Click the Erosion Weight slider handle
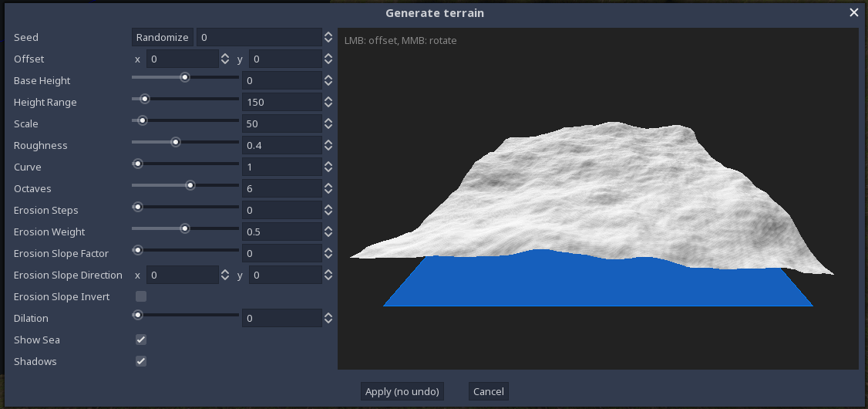 click(185, 228)
